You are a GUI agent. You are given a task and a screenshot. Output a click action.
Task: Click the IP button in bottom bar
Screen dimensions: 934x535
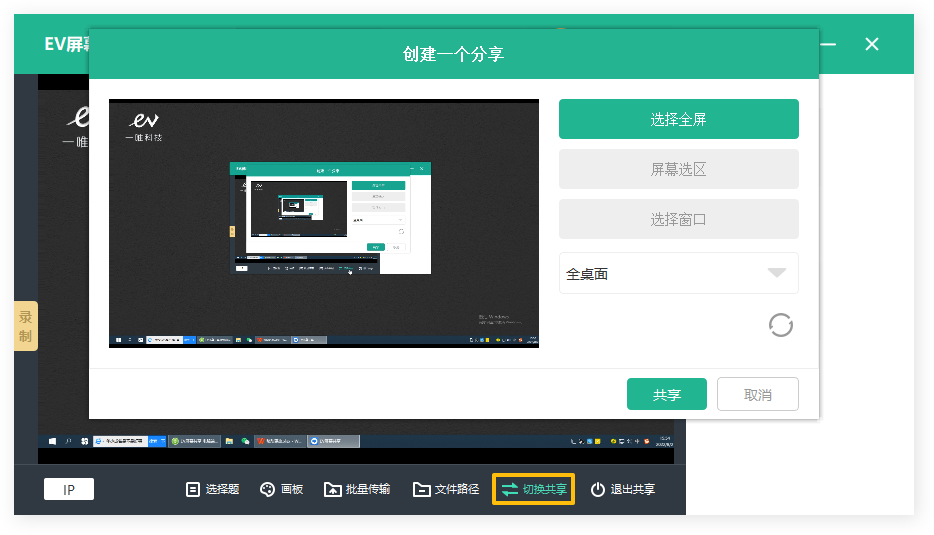click(69, 489)
